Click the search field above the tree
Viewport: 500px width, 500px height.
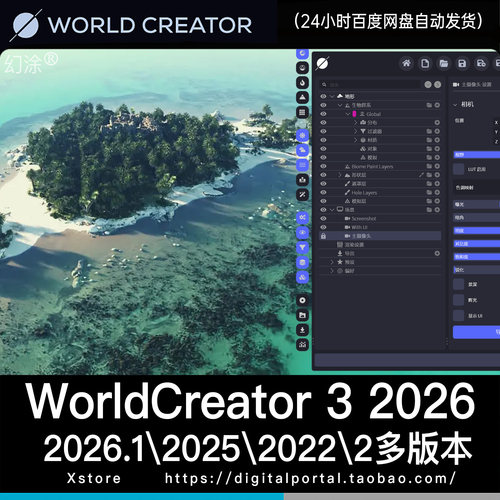point(370,84)
